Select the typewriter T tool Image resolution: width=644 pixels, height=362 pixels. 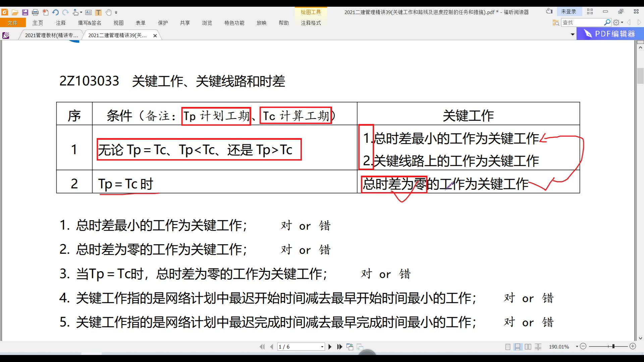(x=98, y=12)
